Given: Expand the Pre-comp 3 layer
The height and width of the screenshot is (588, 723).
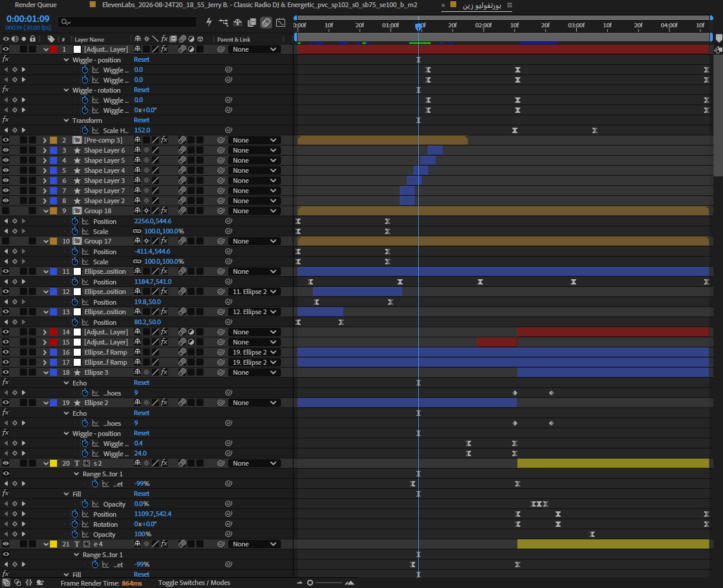Looking at the screenshot, I should (x=45, y=140).
